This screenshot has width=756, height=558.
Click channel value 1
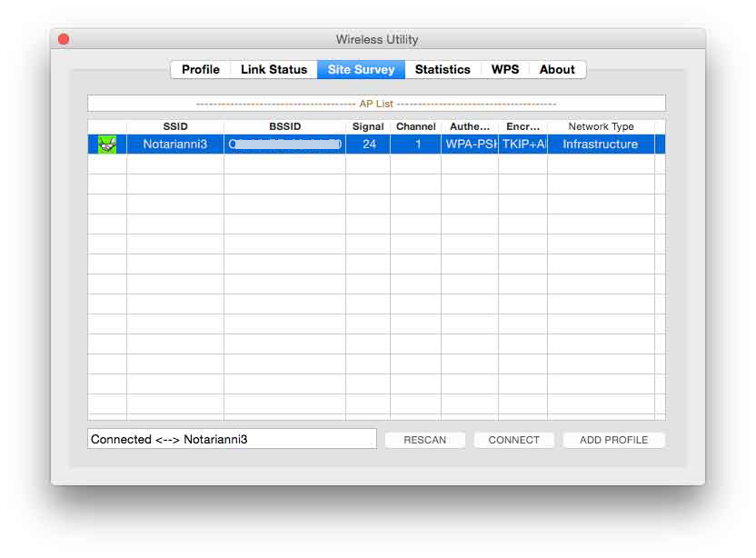tap(417, 144)
